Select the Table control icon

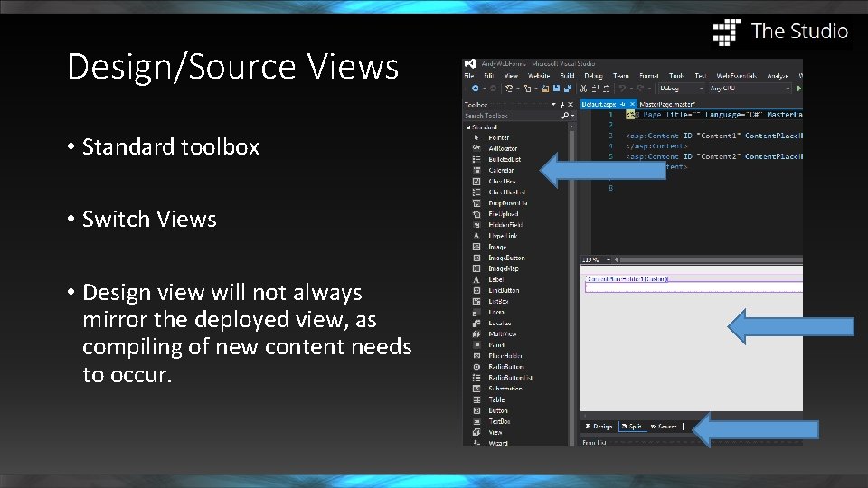(x=476, y=399)
